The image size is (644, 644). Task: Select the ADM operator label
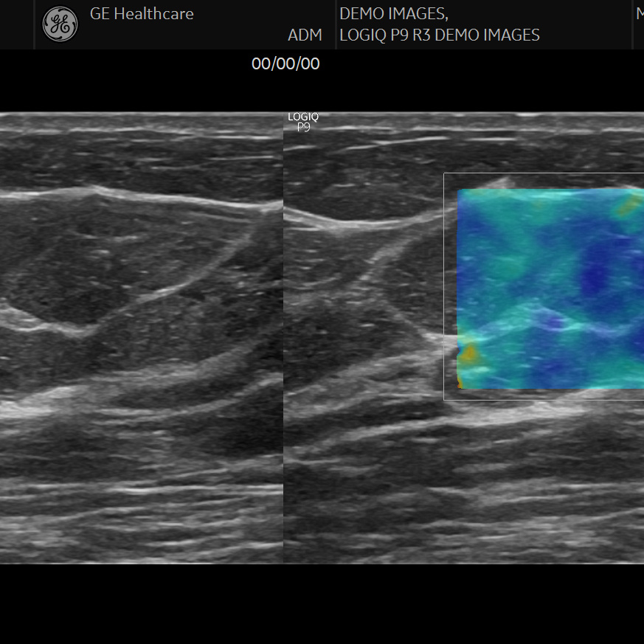305,35
